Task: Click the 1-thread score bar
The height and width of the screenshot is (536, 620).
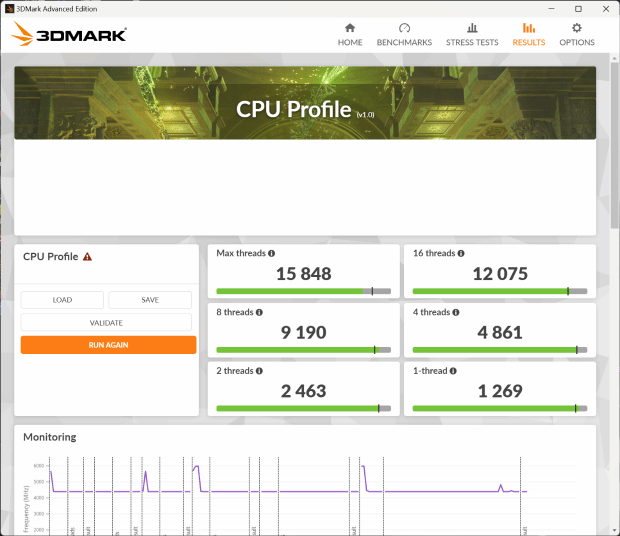Action: pos(500,408)
